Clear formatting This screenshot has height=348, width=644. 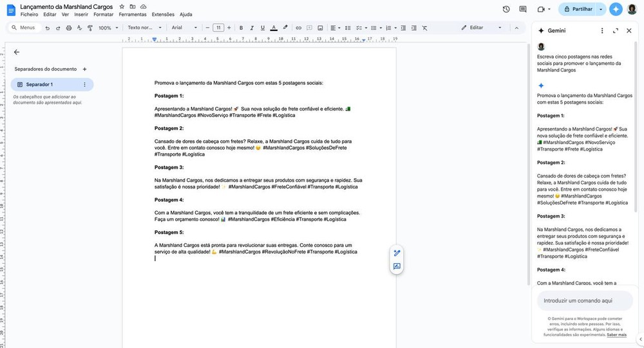pyautogui.click(x=424, y=28)
